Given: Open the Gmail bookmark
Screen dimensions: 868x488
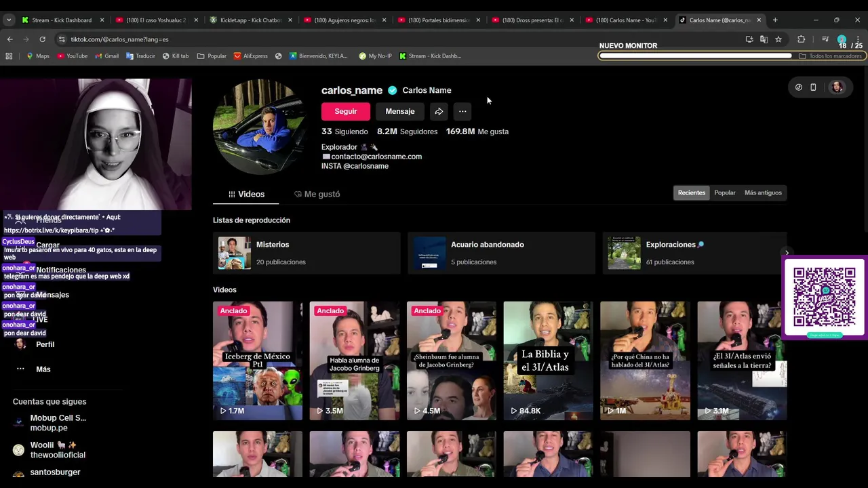Looking at the screenshot, I should 107,56.
